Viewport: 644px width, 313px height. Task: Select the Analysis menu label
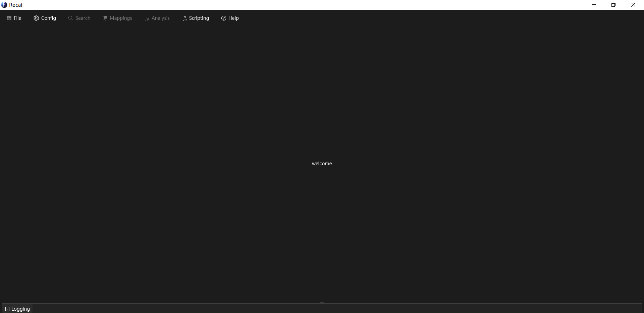pos(161,18)
